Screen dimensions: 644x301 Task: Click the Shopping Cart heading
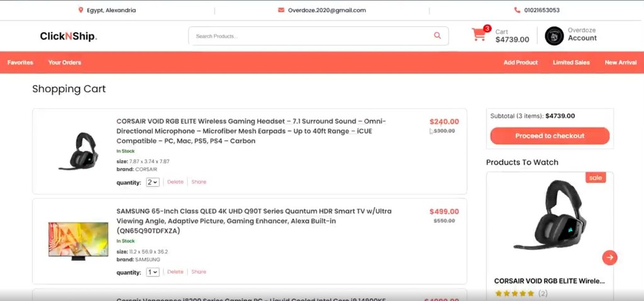coord(69,89)
